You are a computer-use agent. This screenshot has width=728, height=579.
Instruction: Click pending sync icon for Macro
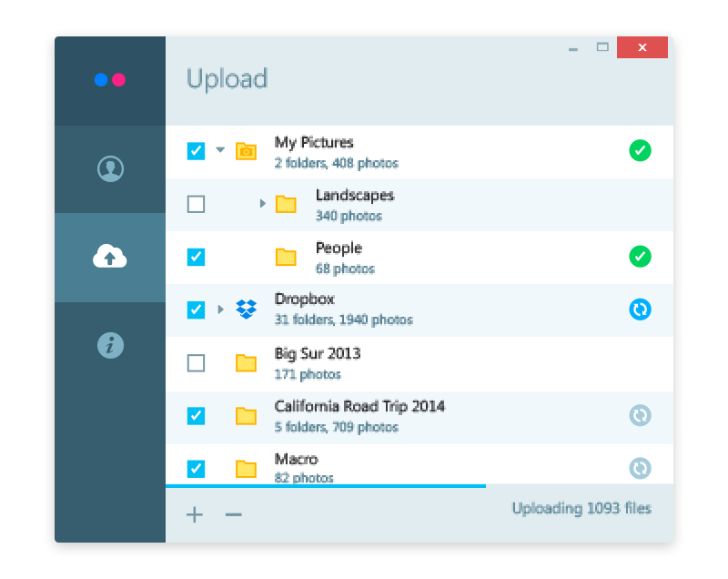coord(640,468)
